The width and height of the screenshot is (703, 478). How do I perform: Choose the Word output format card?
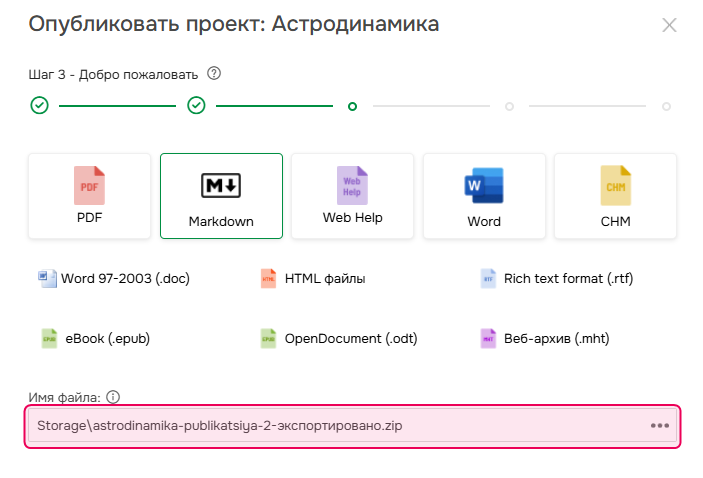pyautogui.click(x=484, y=196)
